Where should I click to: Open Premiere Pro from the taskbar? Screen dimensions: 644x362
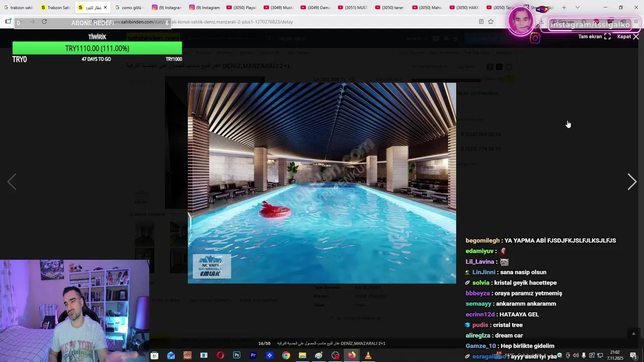(253, 355)
